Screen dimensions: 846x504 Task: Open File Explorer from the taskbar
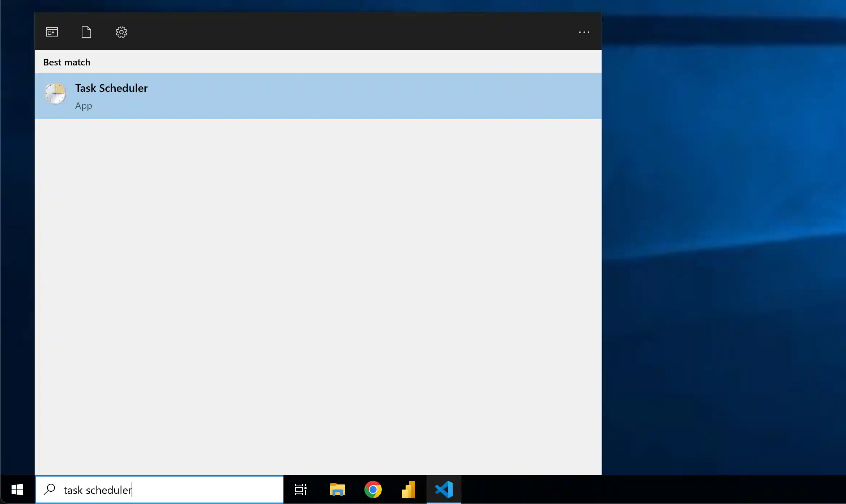[x=337, y=490]
